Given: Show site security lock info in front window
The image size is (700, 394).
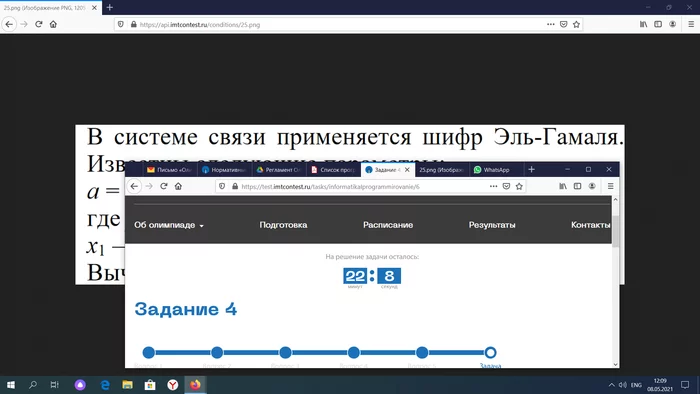Looking at the screenshot, I should pyautogui.click(x=235, y=187).
